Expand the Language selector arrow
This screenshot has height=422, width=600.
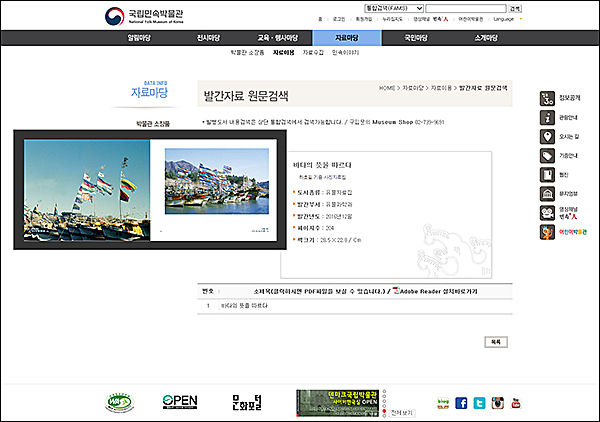520,19
